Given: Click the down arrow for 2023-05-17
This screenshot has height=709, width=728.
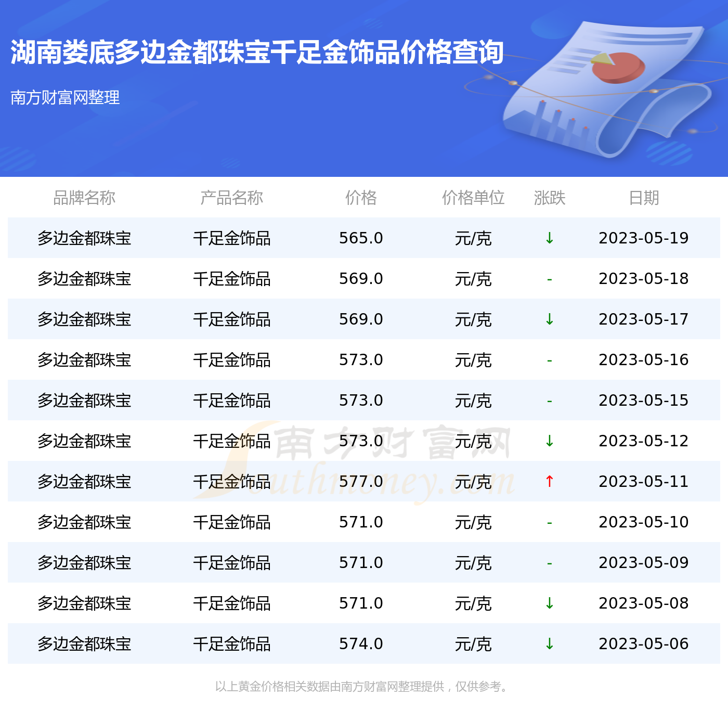Looking at the screenshot, I should pos(549,319).
